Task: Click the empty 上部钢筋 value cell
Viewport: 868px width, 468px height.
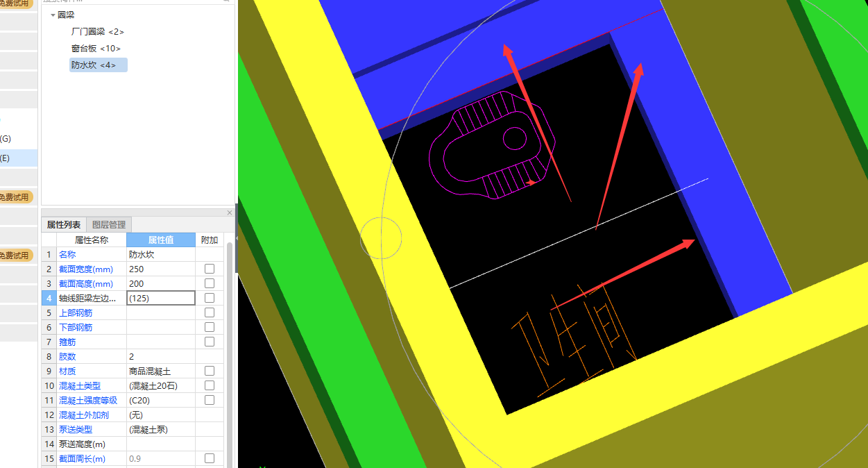Action: [x=161, y=313]
